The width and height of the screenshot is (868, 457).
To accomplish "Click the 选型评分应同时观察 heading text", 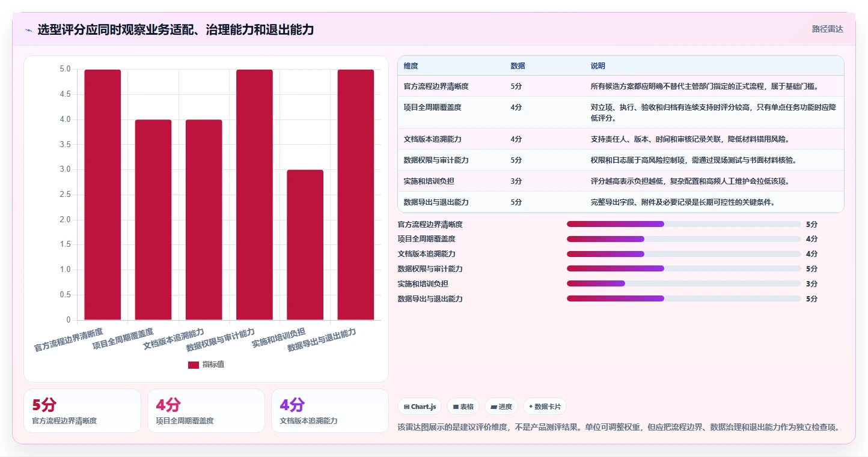I will click(x=176, y=29).
